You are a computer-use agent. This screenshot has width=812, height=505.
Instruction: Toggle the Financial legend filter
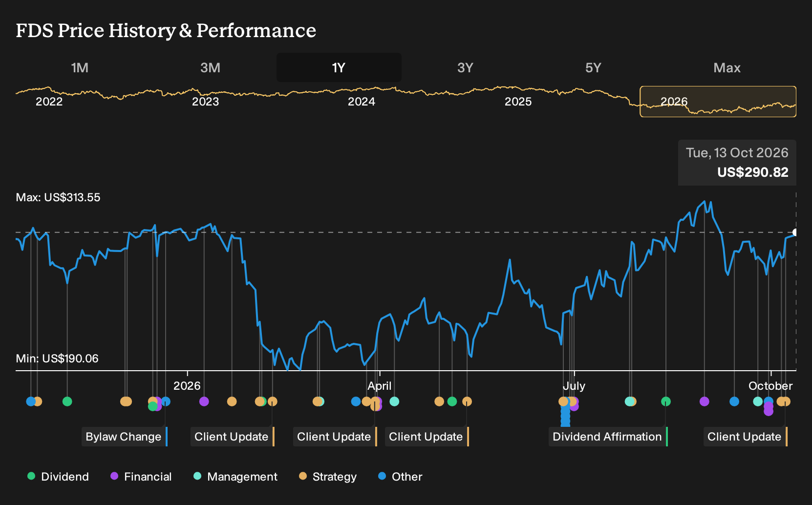tap(141, 477)
